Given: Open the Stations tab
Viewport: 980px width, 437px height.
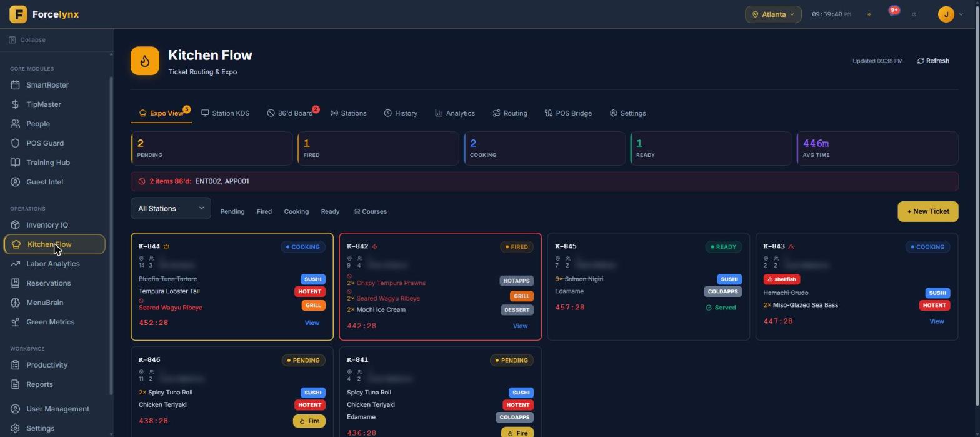Looking at the screenshot, I should tap(348, 113).
